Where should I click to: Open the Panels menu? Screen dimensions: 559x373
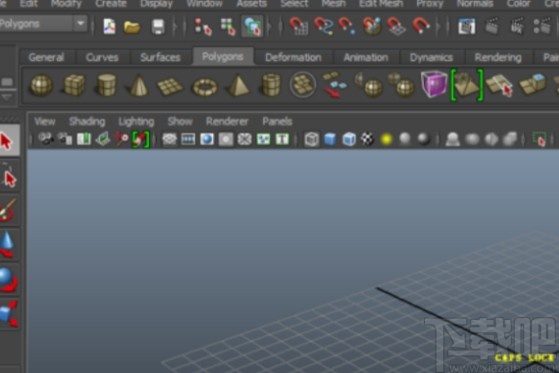tap(277, 121)
